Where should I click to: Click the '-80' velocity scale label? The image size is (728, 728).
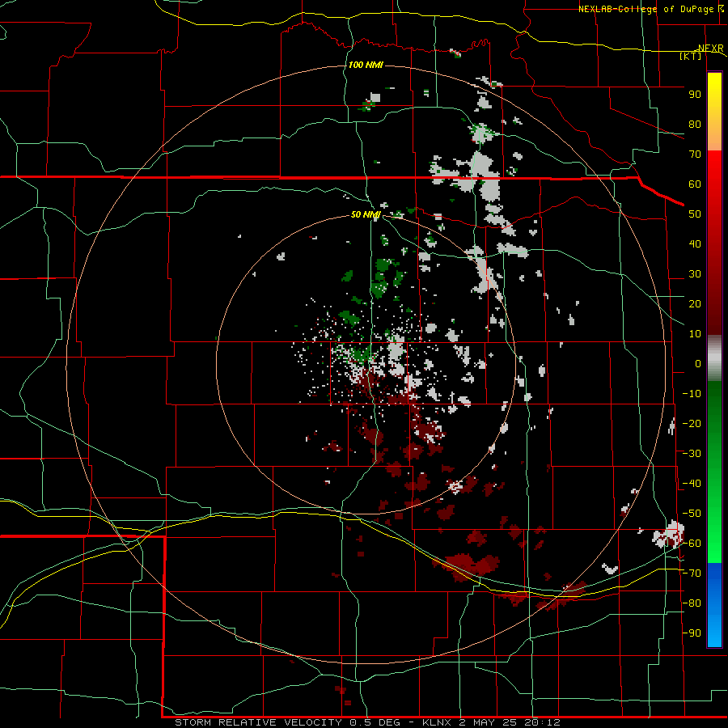click(692, 603)
